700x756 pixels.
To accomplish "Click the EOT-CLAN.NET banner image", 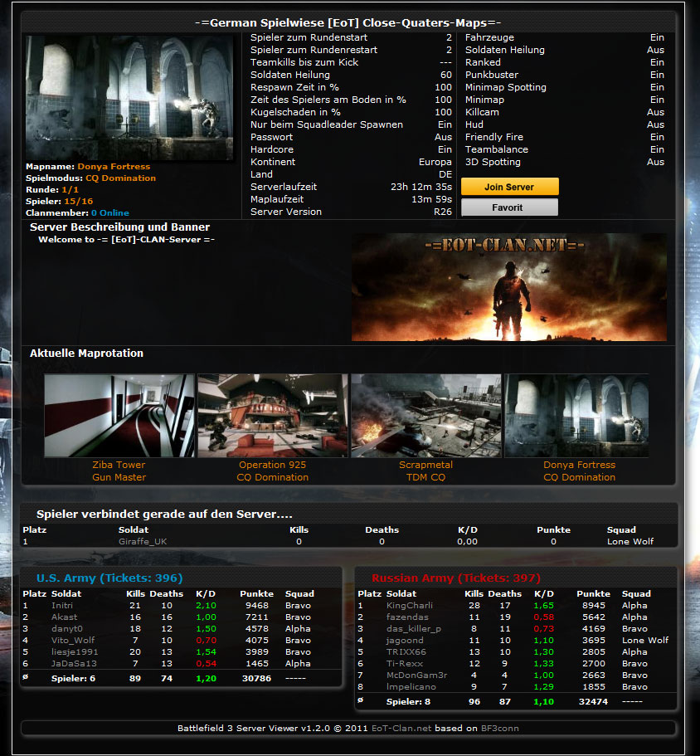I will point(509,287).
